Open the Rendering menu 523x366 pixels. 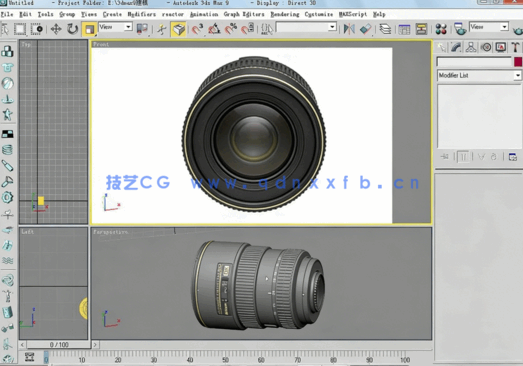coord(285,14)
